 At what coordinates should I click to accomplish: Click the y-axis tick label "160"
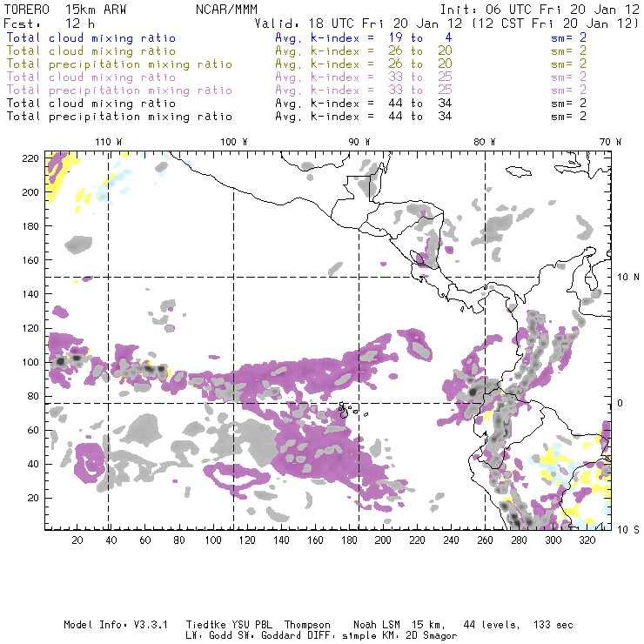30,260
